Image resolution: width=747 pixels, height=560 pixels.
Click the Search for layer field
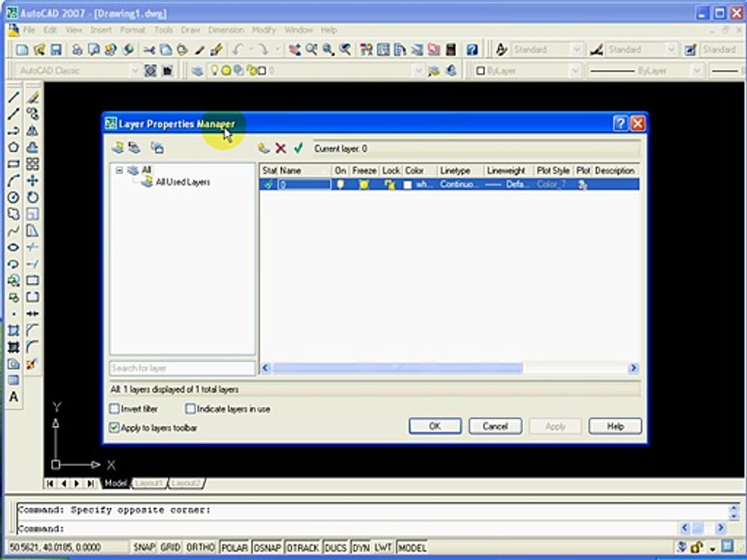[182, 368]
